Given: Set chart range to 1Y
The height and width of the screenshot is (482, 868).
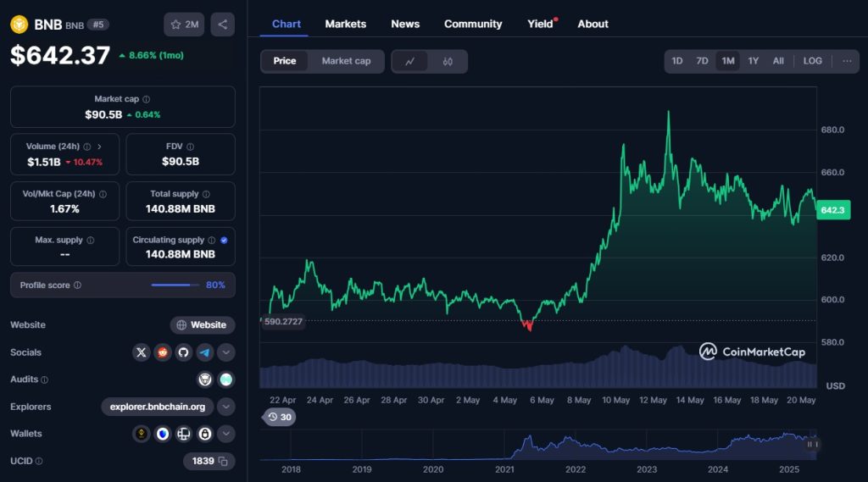Looking at the screenshot, I should tap(754, 61).
